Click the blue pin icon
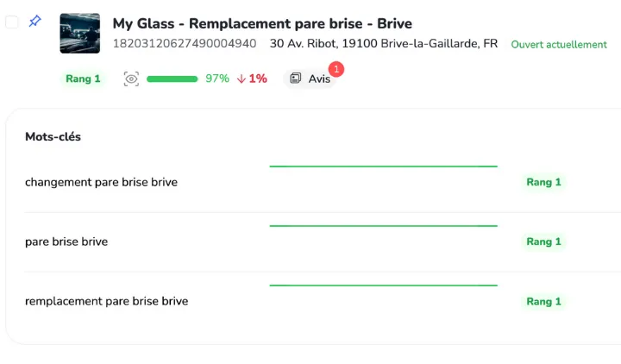Viewport: 621px width, 364px height. [34, 22]
